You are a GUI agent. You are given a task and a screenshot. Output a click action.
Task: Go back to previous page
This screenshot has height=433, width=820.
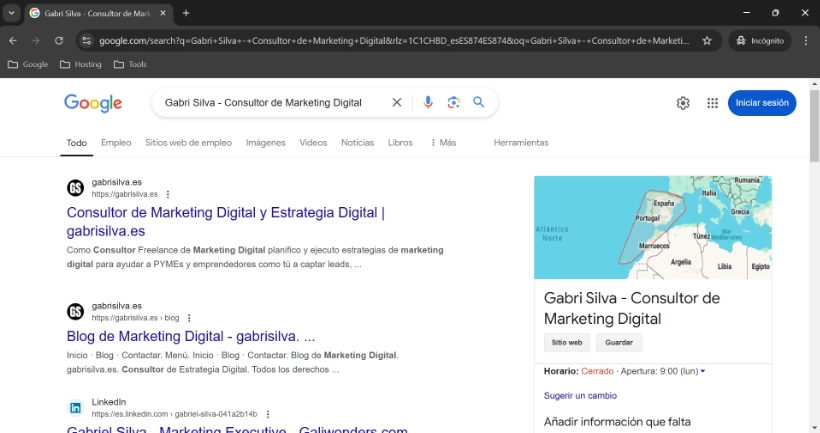pos(13,41)
